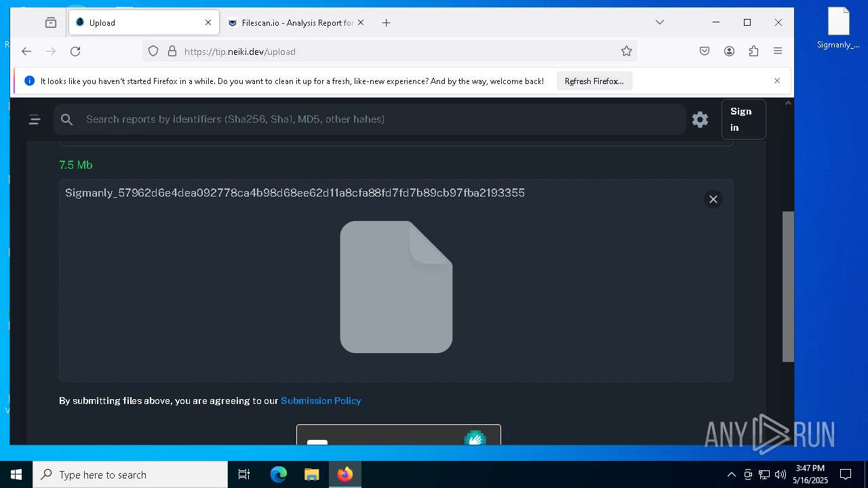Open Task View on the taskbar
Viewport: 868px width, 488px height.
(x=244, y=474)
